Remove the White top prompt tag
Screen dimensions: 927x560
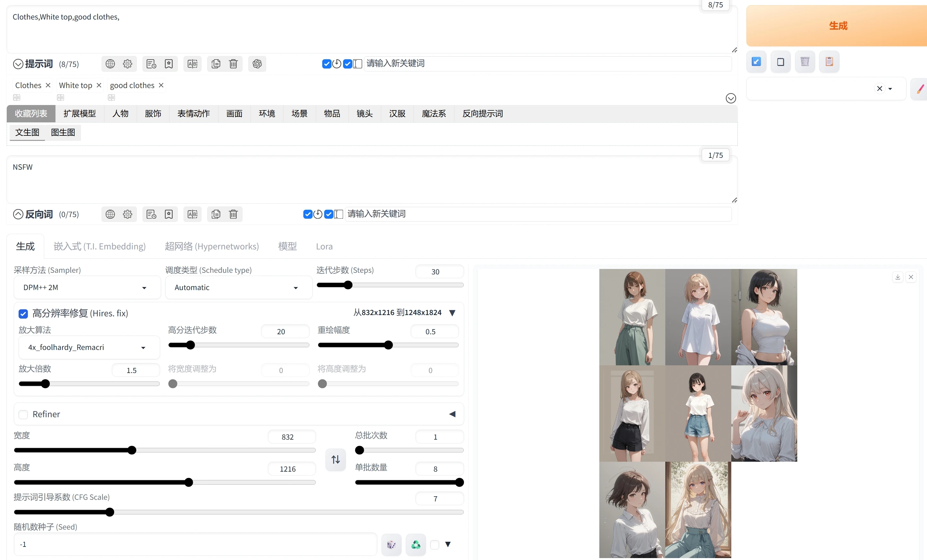point(99,85)
